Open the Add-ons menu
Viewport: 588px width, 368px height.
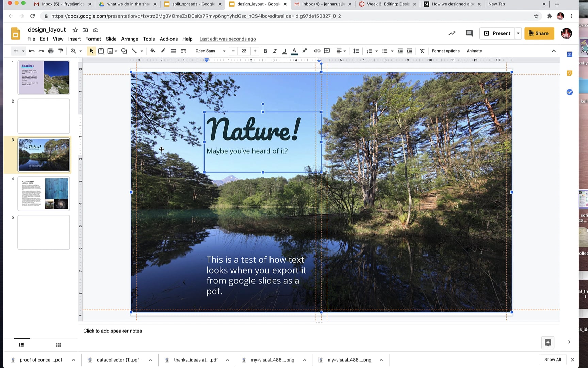[x=169, y=39]
